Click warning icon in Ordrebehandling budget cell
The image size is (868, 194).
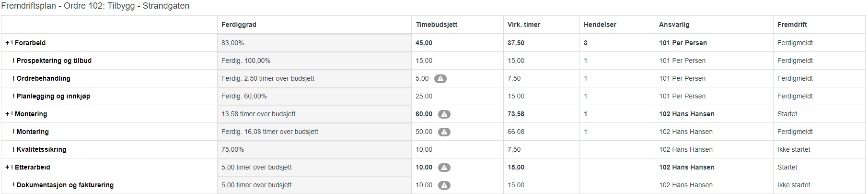(x=440, y=79)
